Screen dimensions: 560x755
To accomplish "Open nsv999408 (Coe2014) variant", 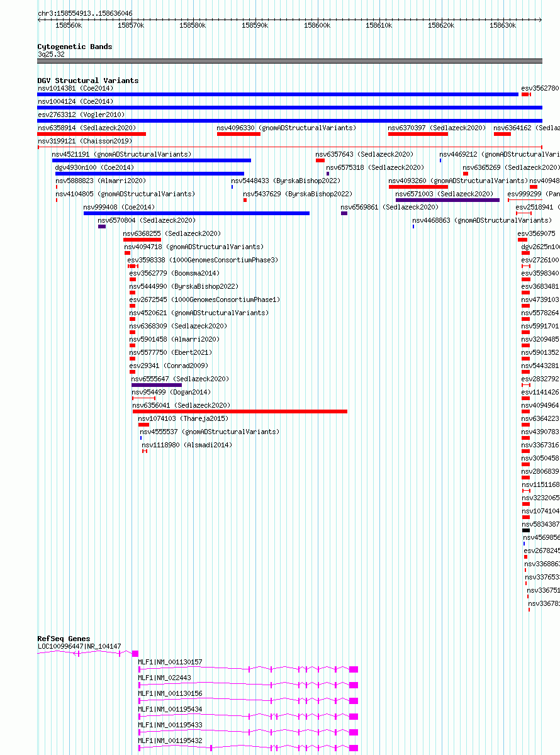I will [119, 207].
